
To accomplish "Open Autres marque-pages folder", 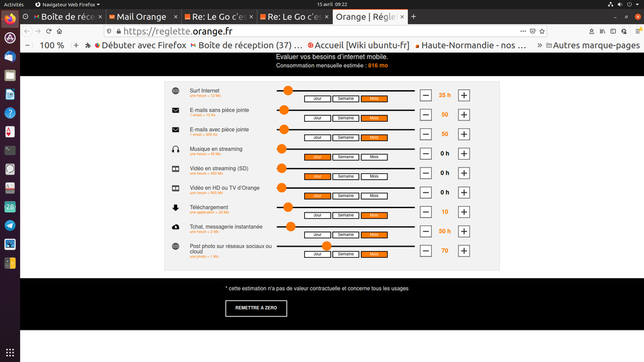I will click(592, 45).
